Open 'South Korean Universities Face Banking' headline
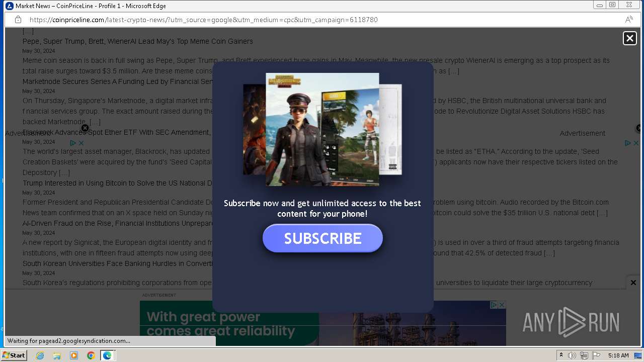 pos(118,263)
